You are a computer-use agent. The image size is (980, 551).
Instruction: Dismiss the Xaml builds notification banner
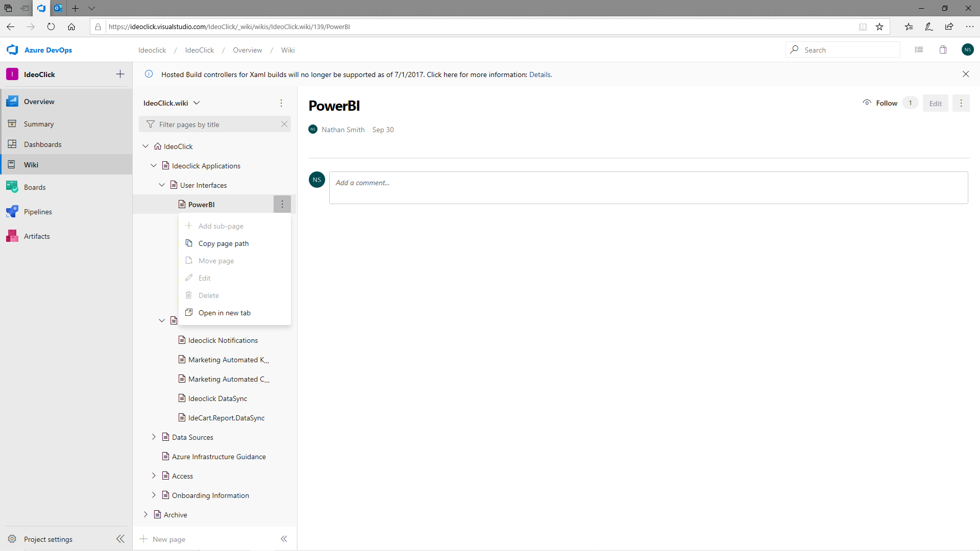click(x=966, y=74)
